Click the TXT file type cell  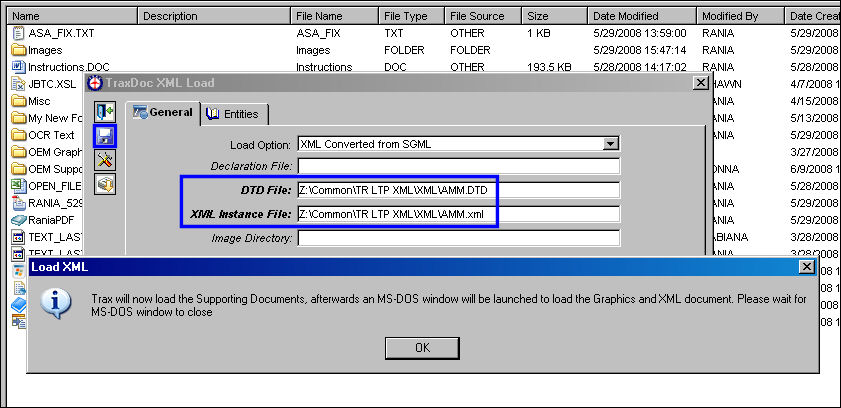[393, 33]
